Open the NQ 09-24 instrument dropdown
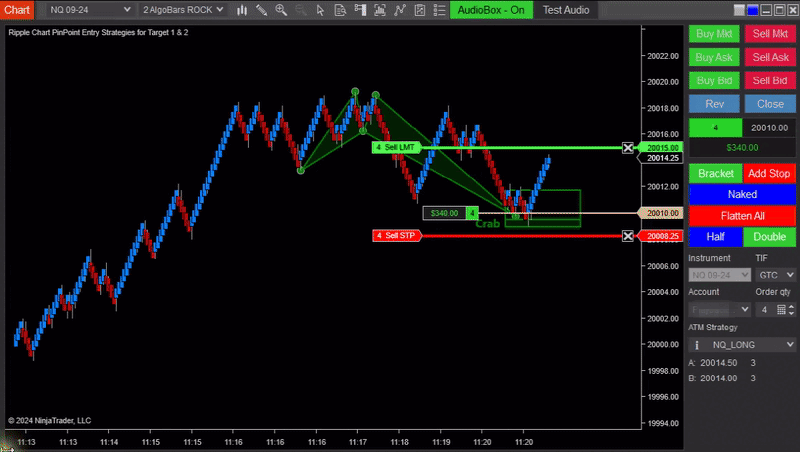800x452 pixels. tap(89, 9)
